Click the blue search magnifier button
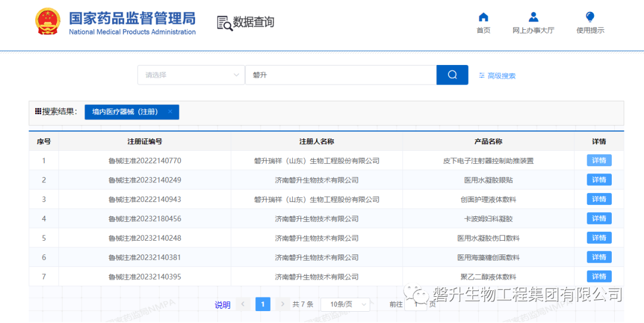This screenshot has width=644, height=323. tap(452, 75)
